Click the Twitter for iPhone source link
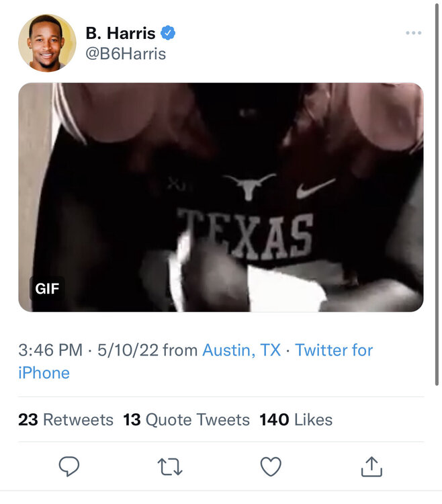The image size is (442, 504). point(333,350)
